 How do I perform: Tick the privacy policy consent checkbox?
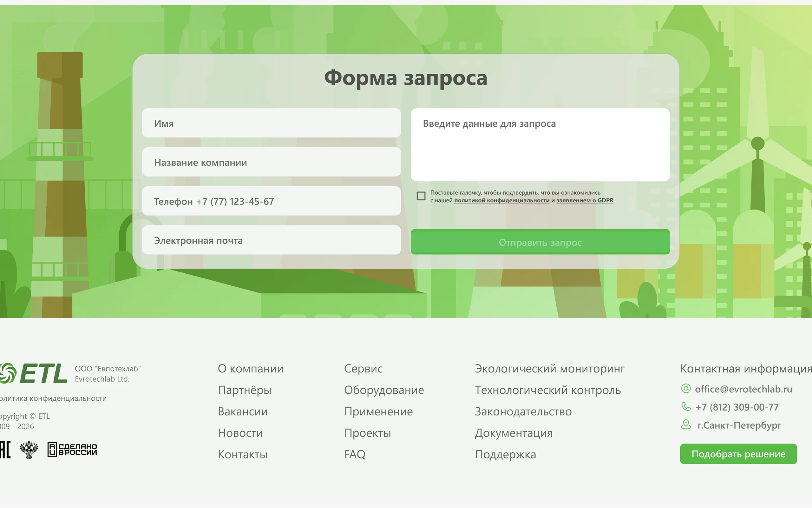(x=421, y=196)
